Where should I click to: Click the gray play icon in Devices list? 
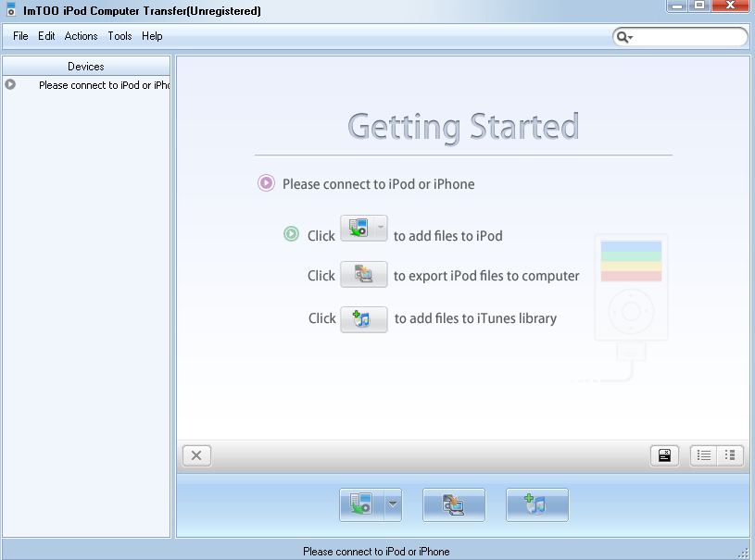[10, 84]
